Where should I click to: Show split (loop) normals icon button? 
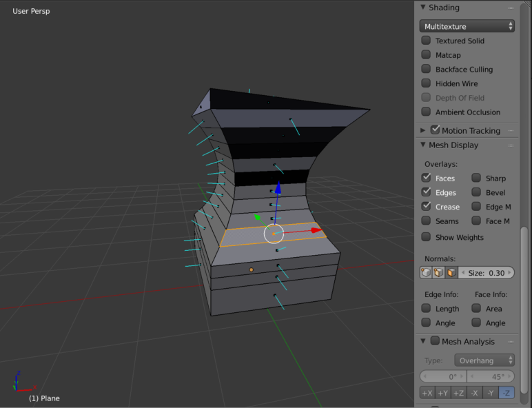438,273
